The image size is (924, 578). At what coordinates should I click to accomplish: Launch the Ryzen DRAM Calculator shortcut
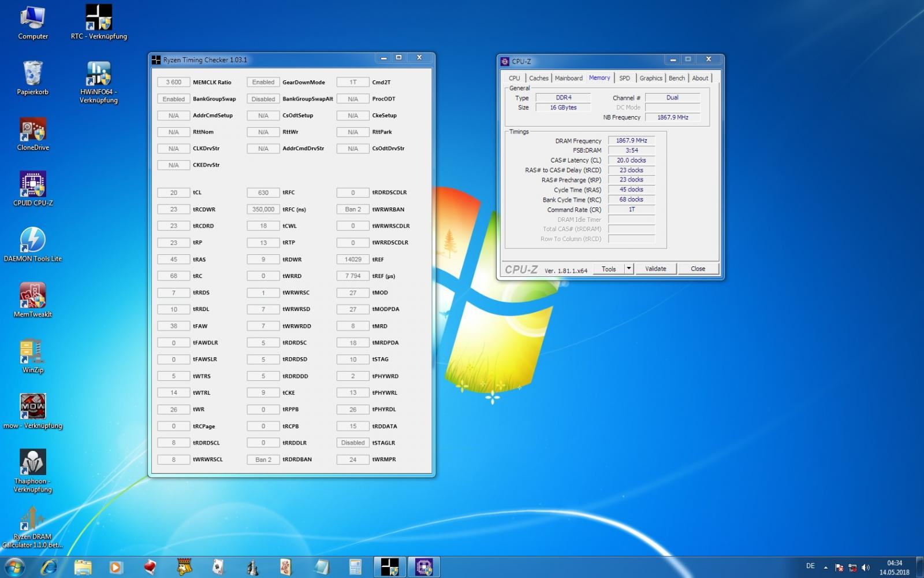click(x=33, y=518)
